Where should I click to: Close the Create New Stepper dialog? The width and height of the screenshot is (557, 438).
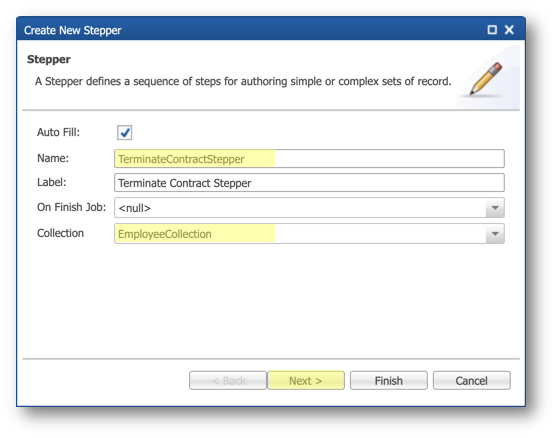click(509, 30)
